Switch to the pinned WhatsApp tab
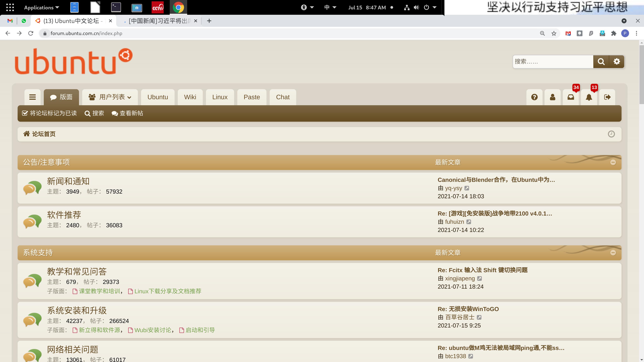Screen dimensions: 644x362 pyautogui.click(x=24, y=21)
